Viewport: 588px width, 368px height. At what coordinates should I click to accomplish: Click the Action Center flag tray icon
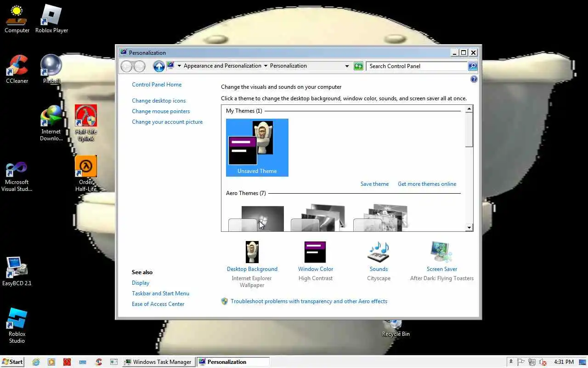521,362
